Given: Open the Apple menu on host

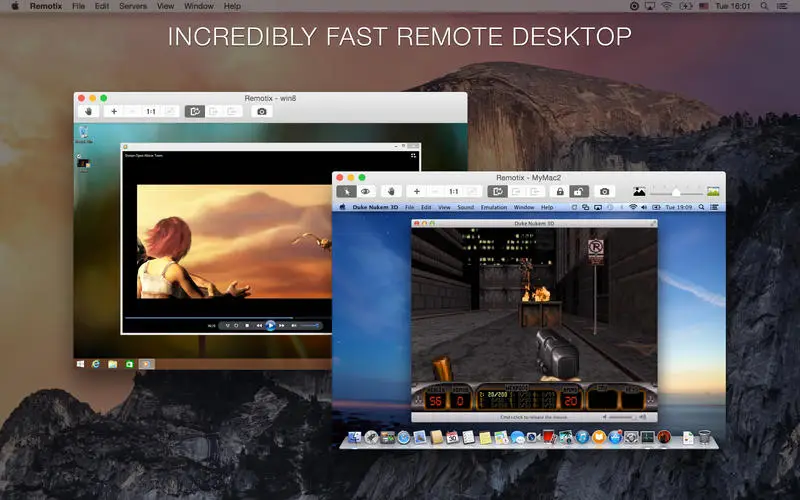Looking at the screenshot, I should point(15,6).
